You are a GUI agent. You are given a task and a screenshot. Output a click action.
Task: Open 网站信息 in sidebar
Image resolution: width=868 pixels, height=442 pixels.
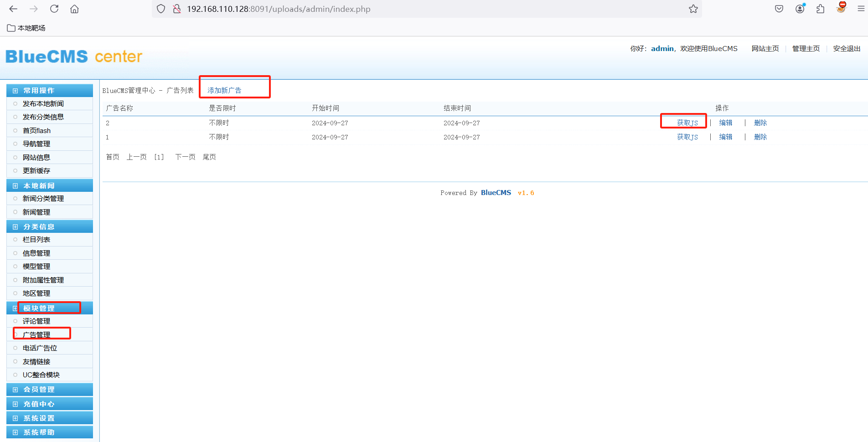[36, 158]
